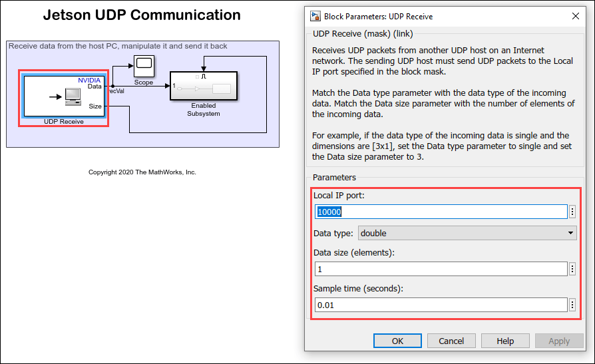Cancel the Block Parameters dialog
Screen dimensions: 595x364
coord(451,341)
